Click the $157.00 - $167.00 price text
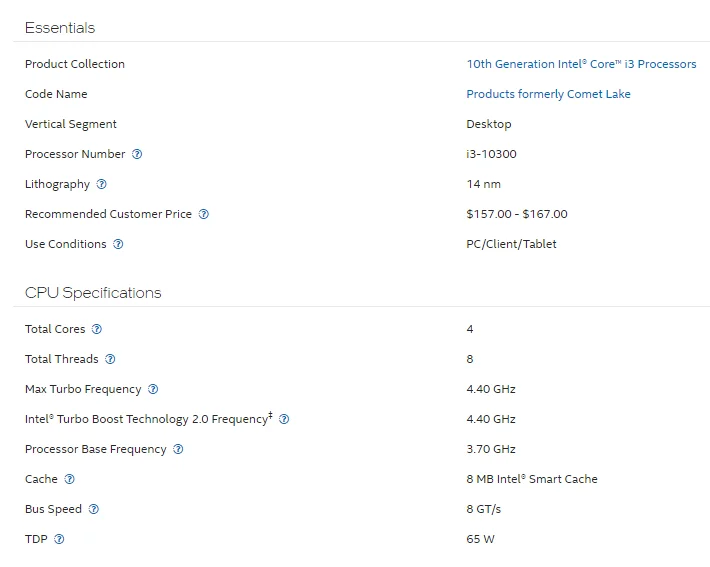The image size is (710, 567). [516, 214]
